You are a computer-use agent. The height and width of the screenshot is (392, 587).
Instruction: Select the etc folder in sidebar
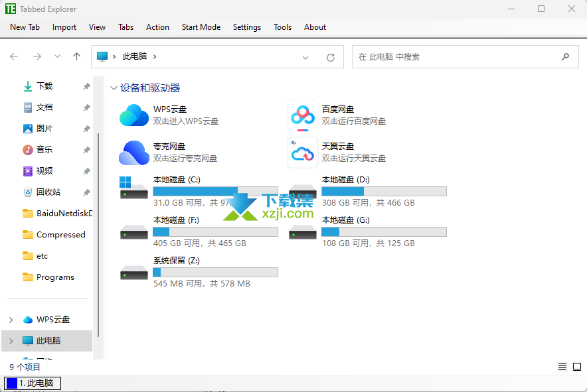tap(35, 256)
